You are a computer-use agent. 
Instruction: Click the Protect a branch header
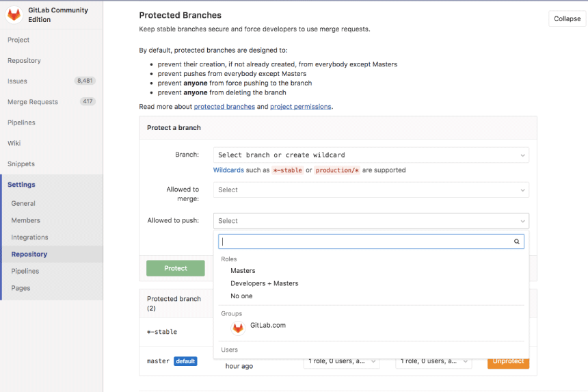click(x=174, y=127)
